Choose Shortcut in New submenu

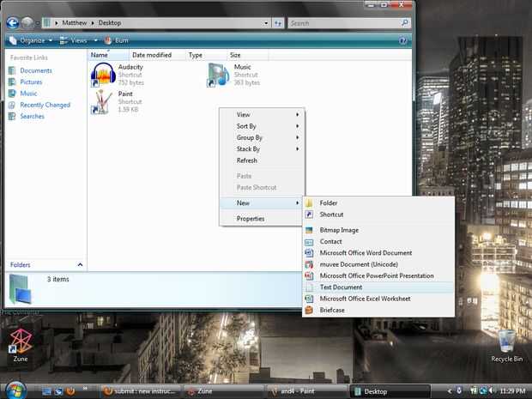pyautogui.click(x=378, y=215)
